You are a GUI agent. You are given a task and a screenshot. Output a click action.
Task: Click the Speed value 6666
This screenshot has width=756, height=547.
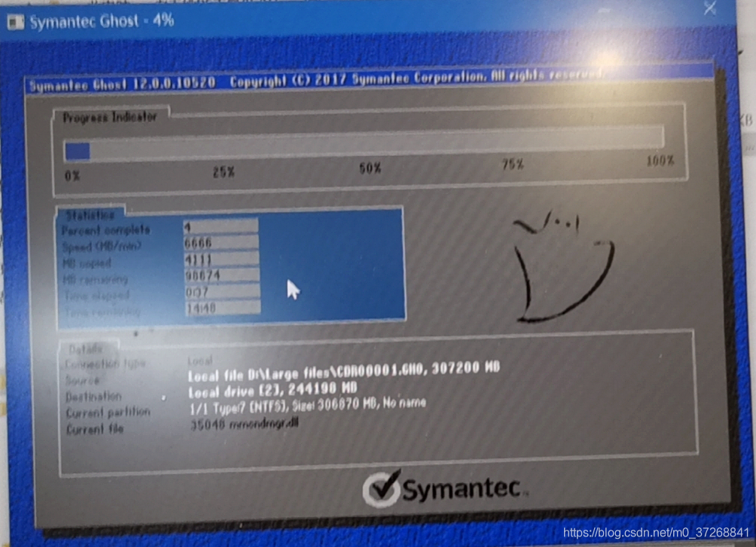(221, 243)
